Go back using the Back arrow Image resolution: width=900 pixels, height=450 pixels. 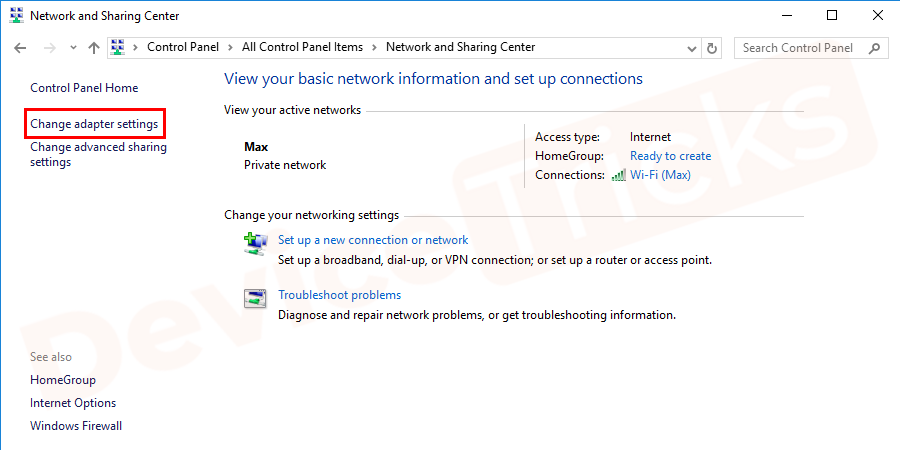point(20,48)
